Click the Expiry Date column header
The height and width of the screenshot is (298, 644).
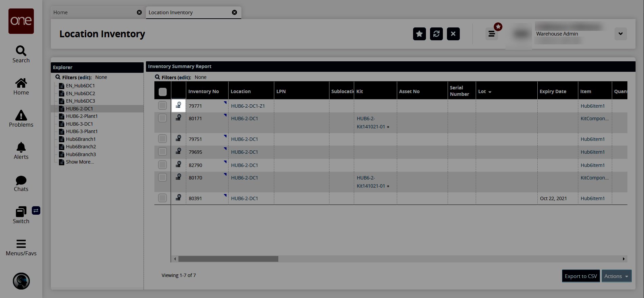(558, 90)
